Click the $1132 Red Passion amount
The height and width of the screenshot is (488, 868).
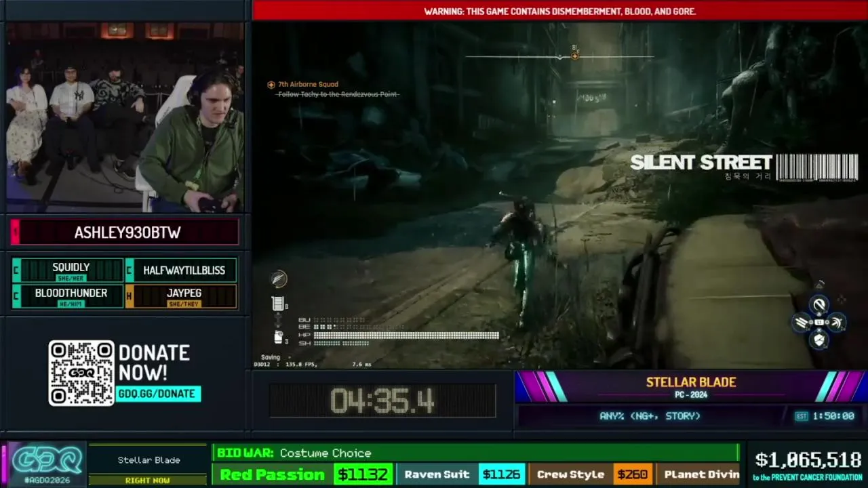point(363,474)
